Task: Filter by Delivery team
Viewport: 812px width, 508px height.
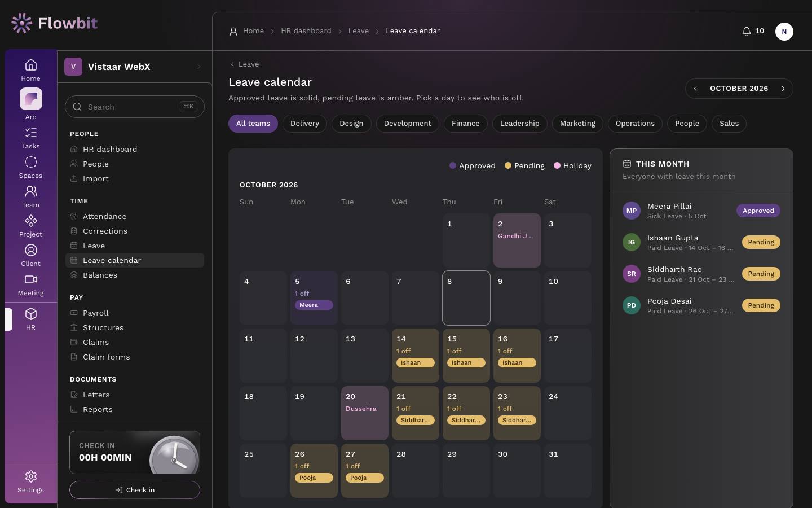Action: [304, 124]
